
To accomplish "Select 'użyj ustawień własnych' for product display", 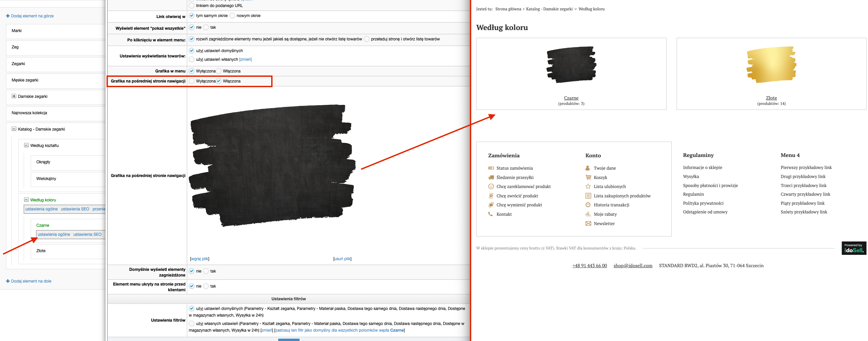I will click(191, 59).
